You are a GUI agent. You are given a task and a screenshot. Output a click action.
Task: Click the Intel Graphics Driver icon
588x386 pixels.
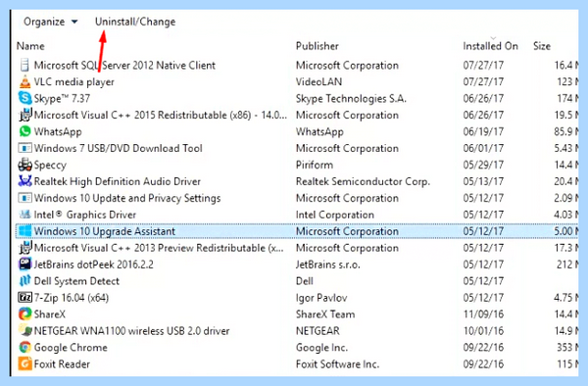pyautogui.click(x=24, y=215)
